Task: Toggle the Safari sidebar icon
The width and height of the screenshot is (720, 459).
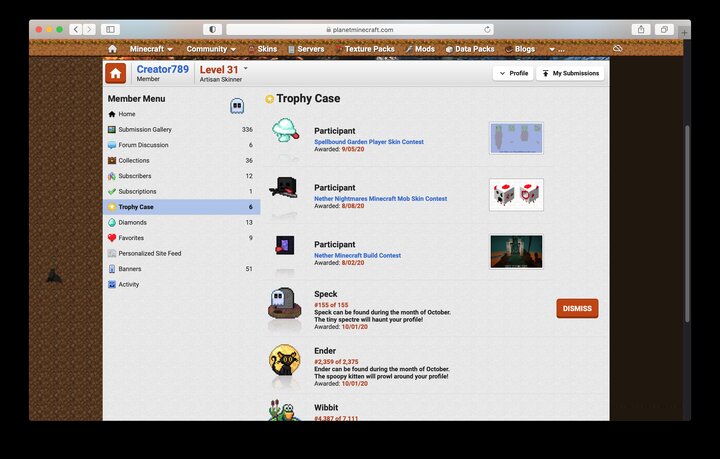Action: (x=110, y=29)
